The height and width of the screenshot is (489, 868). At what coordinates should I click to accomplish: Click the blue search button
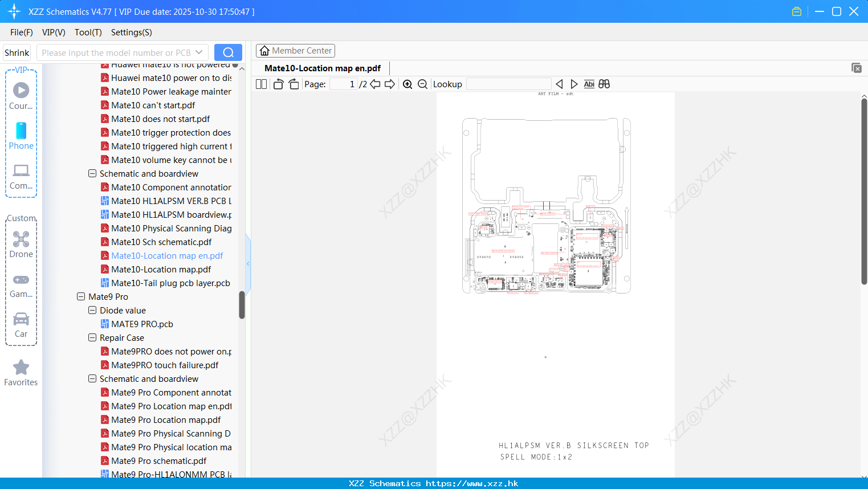228,52
